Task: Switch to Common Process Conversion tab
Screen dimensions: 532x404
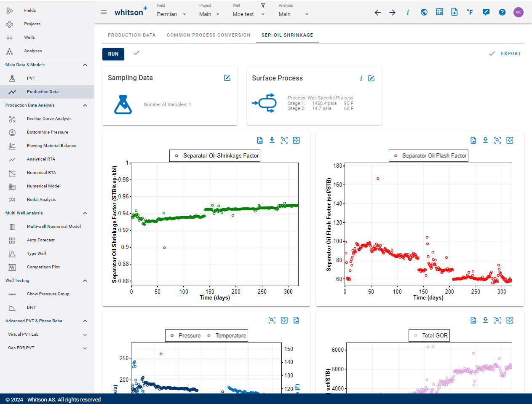Action: (209, 35)
